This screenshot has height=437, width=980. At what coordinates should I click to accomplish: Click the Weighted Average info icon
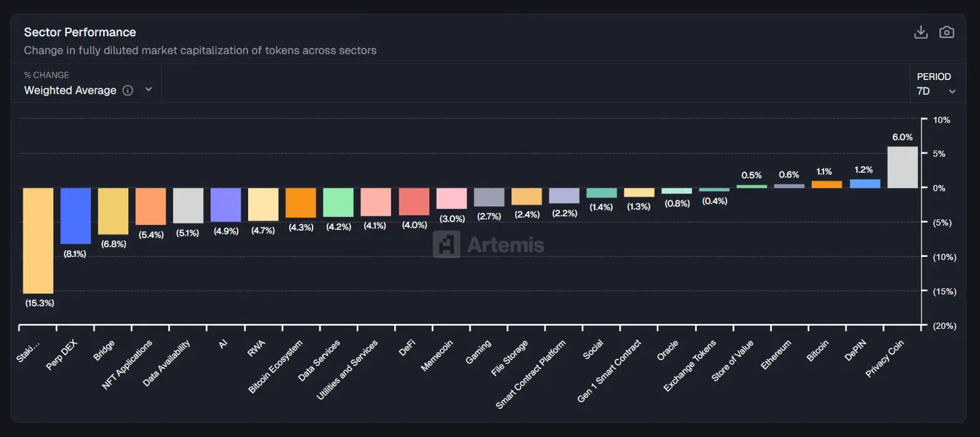pos(128,90)
